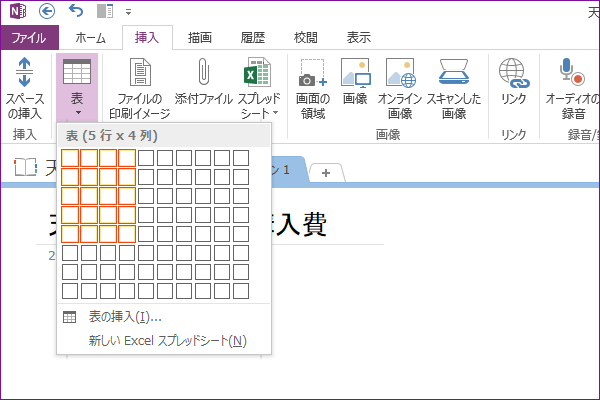Choose 新しい Excel スプレッドシート(N) entry
The image size is (600, 400).
(x=164, y=340)
